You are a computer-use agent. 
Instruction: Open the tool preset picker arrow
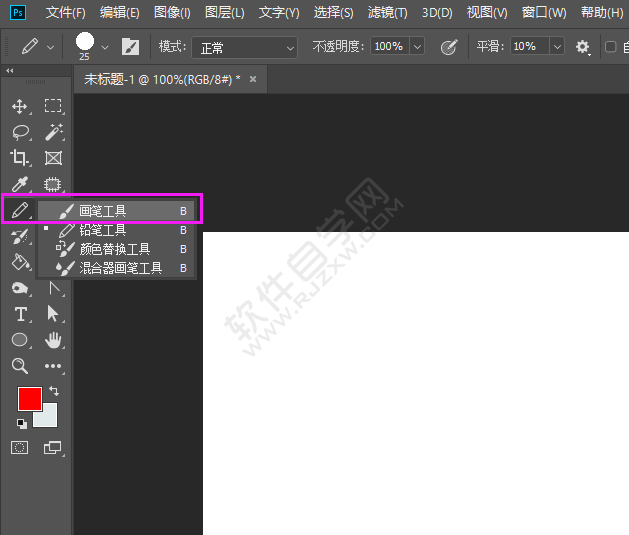pyautogui.click(x=51, y=47)
